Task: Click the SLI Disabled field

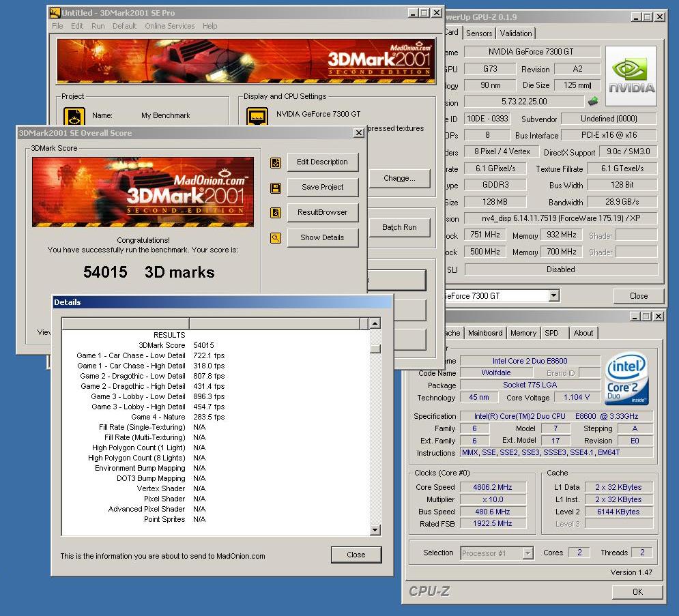Action: (x=561, y=269)
